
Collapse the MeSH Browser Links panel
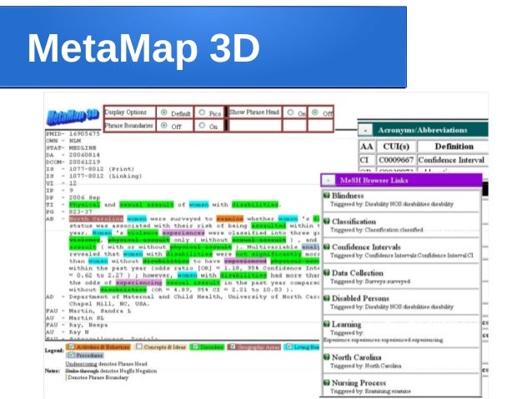click(329, 181)
